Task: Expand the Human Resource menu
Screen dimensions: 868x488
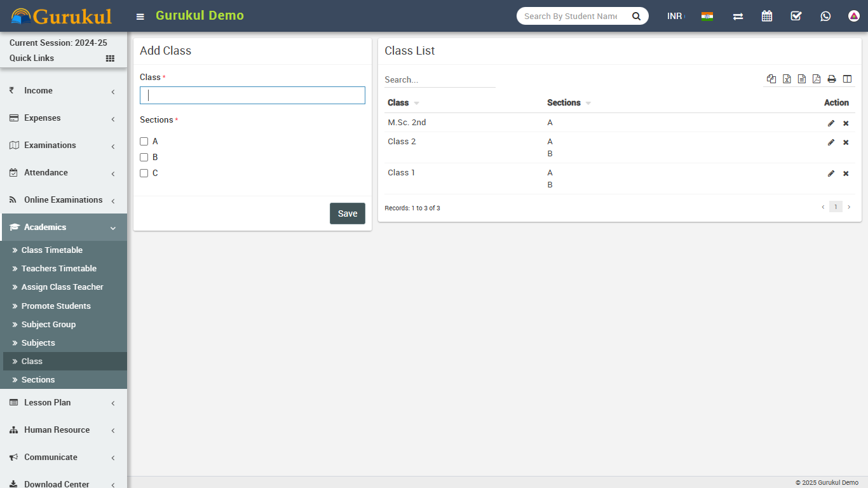Action: 64,430
